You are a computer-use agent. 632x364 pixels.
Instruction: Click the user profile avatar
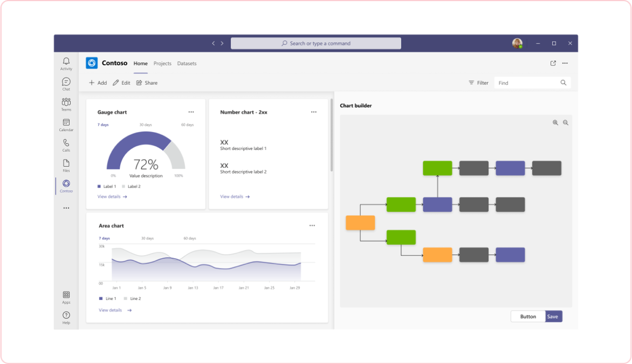coord(517,43)
